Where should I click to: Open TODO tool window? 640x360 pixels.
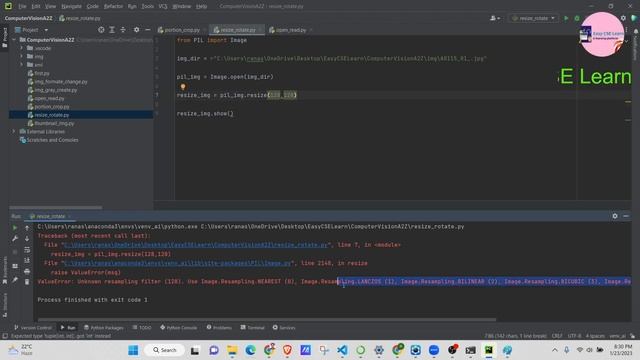point(142,327)
